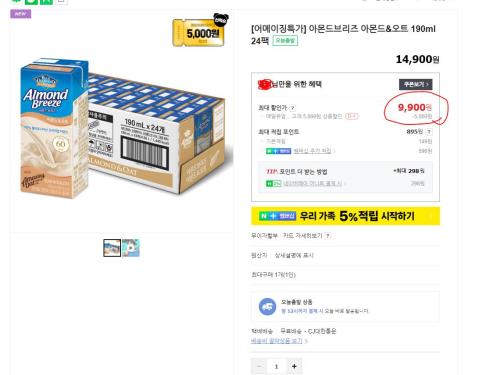This screenshot has height=375, width=500.
Task: Open the 쿠폰보기 button
Action: tap(416, 84)
